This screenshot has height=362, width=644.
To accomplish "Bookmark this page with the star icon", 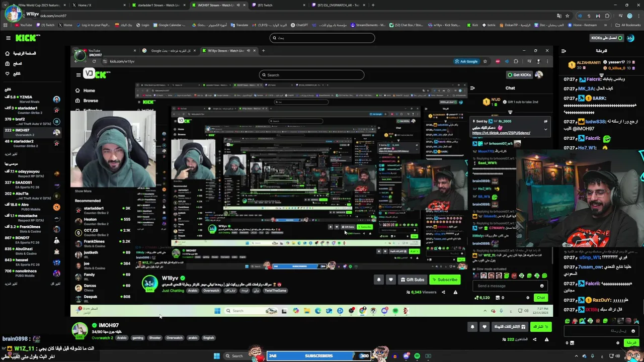I will 567,16.
